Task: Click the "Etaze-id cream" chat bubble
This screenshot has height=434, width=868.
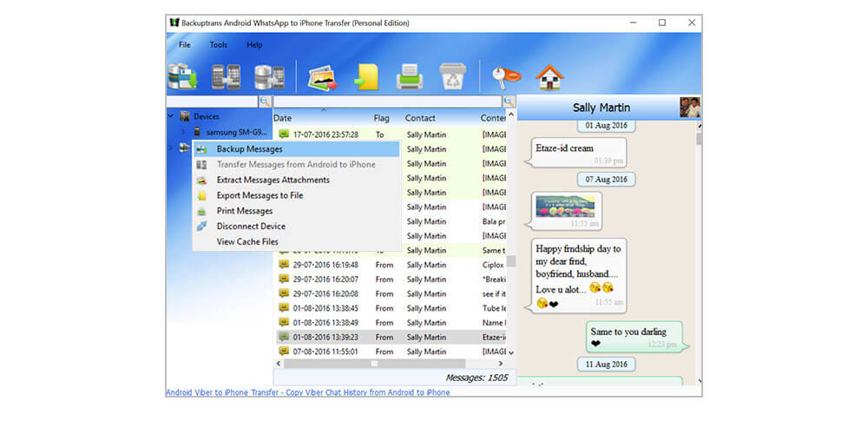Action: [577, 153]
